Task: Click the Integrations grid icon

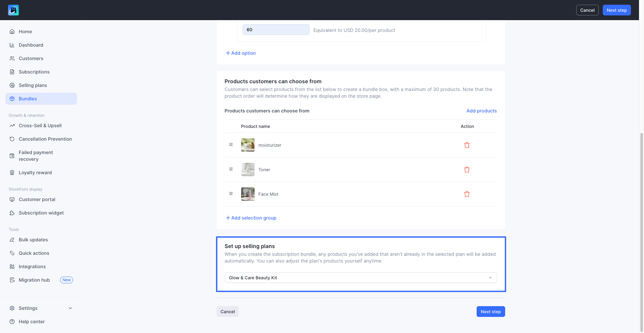Action: pyautogui.click(x=12, y=267)
